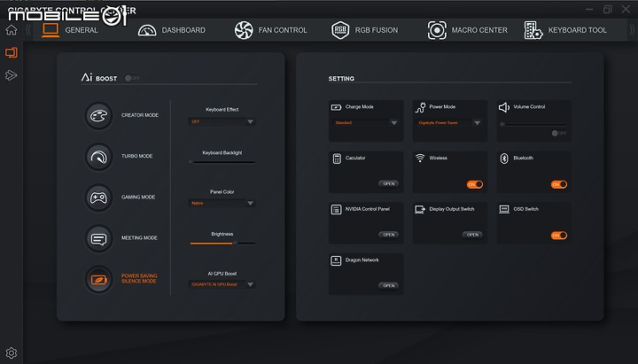Open settings gear at sidebar bottom
This screenshot has width=638, height=364.
[12, 352]
